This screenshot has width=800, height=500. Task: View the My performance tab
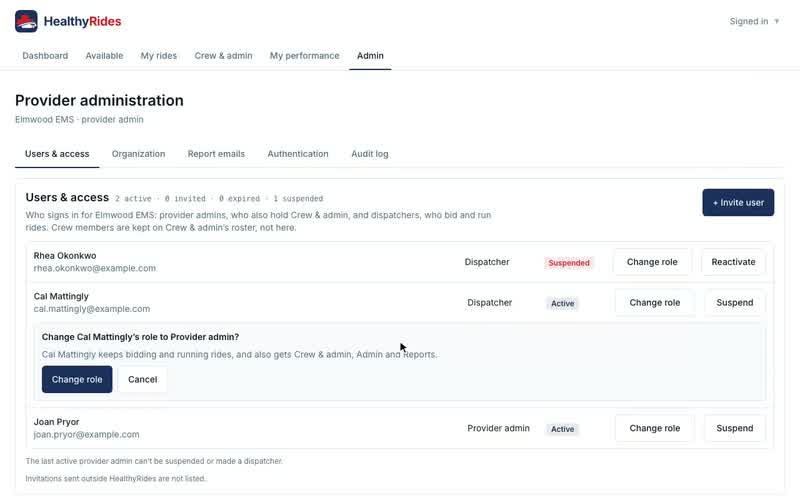[x=305, y=56]
